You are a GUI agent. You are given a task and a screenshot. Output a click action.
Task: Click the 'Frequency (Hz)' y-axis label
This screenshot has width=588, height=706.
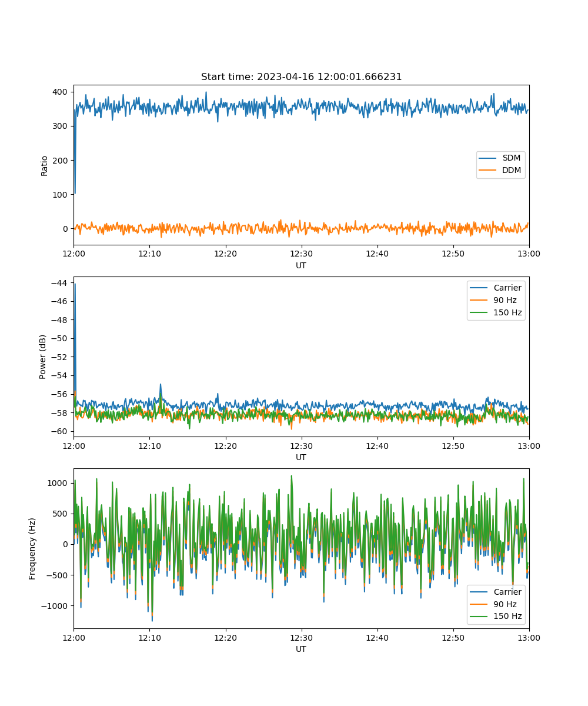[32, 548]
